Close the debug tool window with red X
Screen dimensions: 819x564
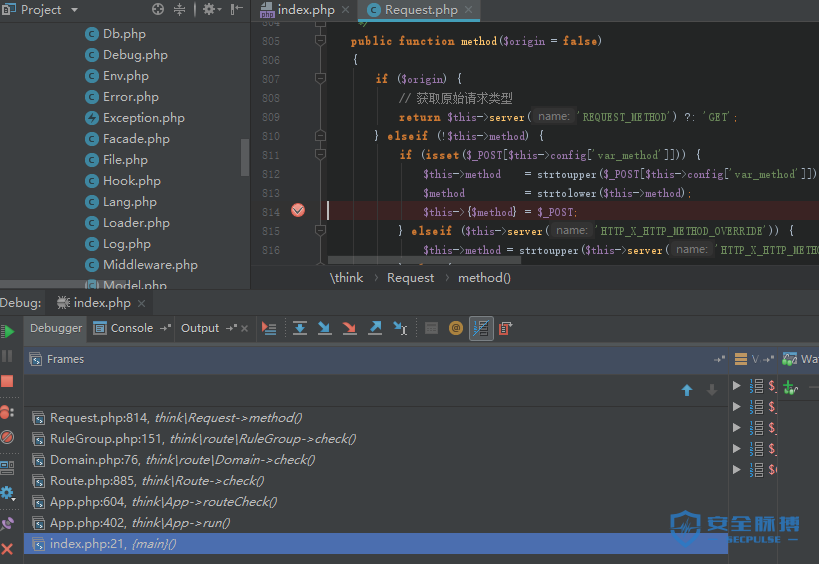click(7, 549)
